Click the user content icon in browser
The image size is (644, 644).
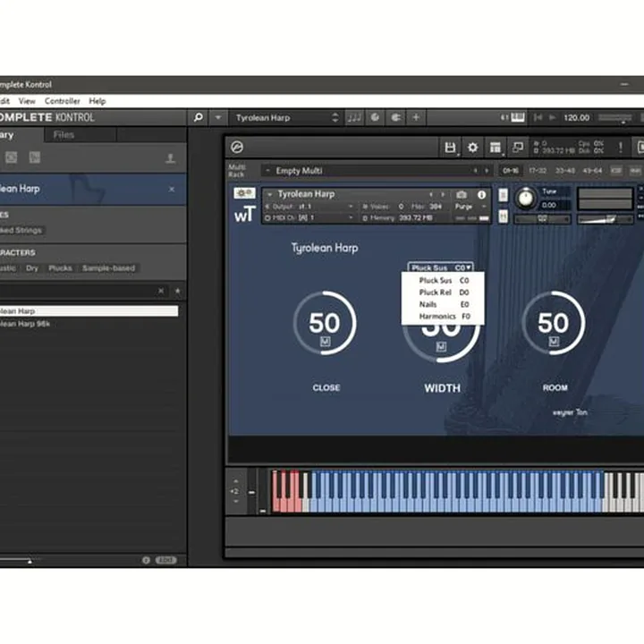[170, 158]
